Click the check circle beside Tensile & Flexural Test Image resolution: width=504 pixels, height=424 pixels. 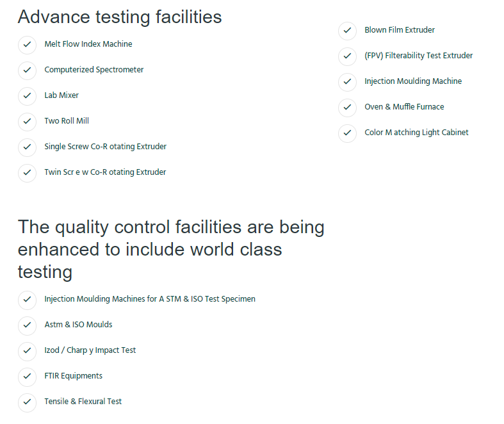point(27,402)
